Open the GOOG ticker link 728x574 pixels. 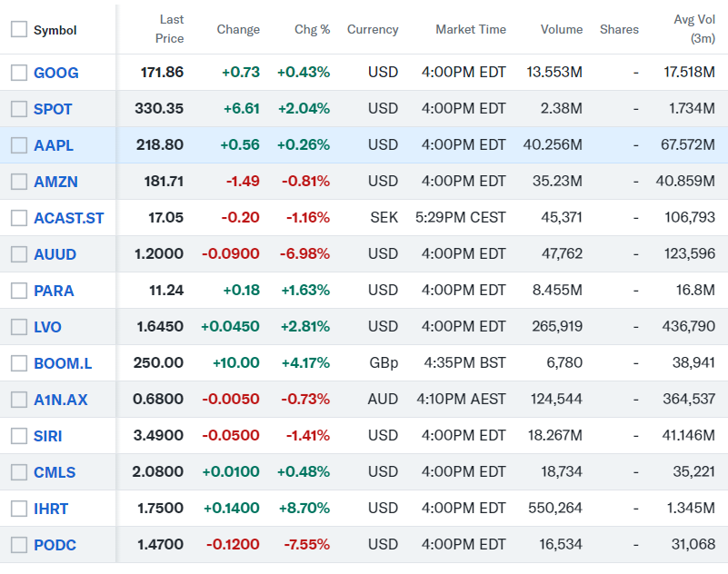pyautogui.click(x=56, y=73)
